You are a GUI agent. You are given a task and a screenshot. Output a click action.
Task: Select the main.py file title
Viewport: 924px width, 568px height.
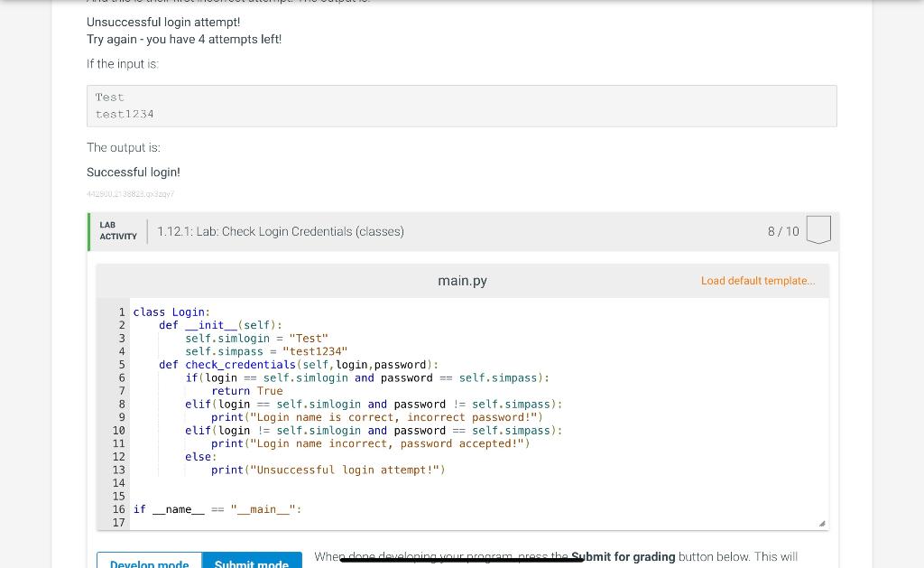462,281
